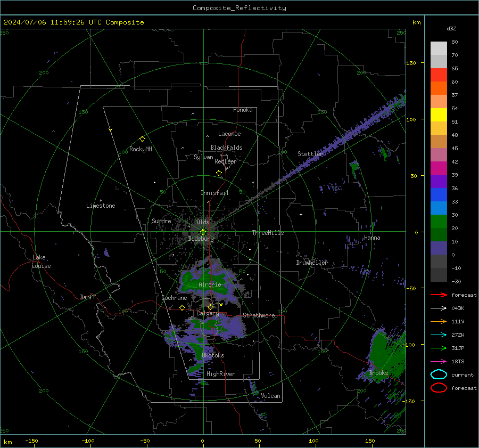Click the Okotoks city label
479x448 pixels.
tap(213, 355)
